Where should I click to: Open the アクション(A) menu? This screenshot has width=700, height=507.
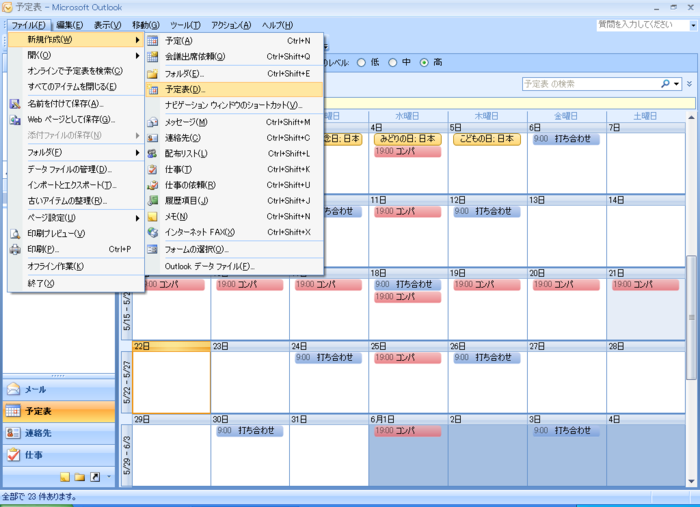(231, 25)
